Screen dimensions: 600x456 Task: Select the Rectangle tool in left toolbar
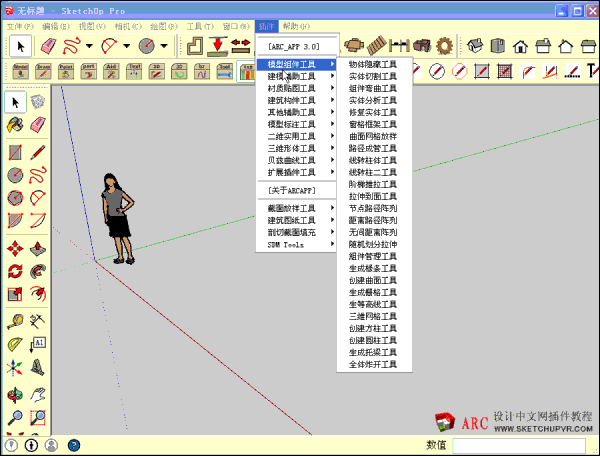pos(15,153)
